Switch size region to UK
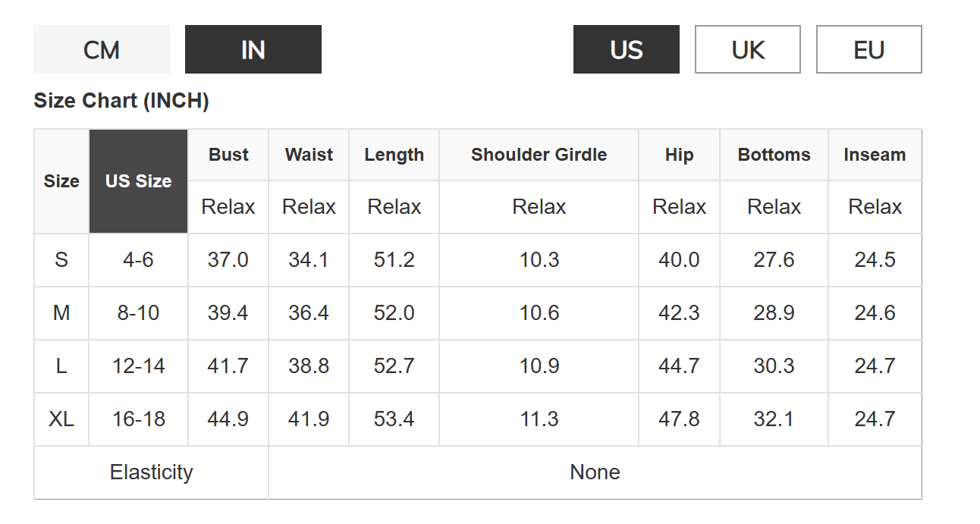 pyautogui.click(x=747, y=50)
